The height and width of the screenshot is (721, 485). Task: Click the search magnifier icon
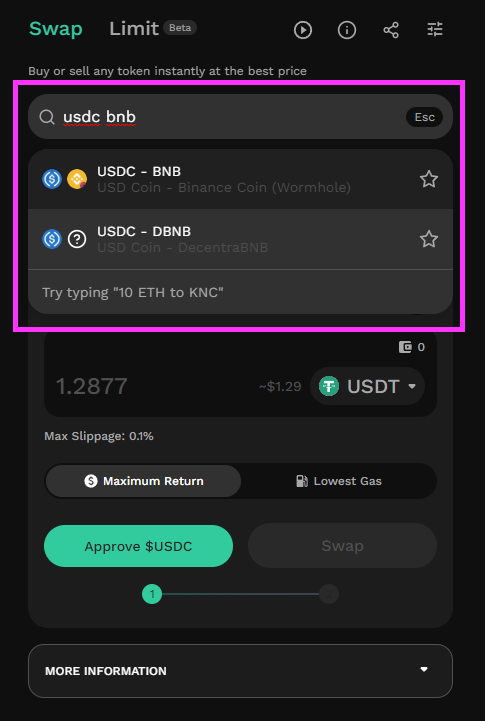47,117
